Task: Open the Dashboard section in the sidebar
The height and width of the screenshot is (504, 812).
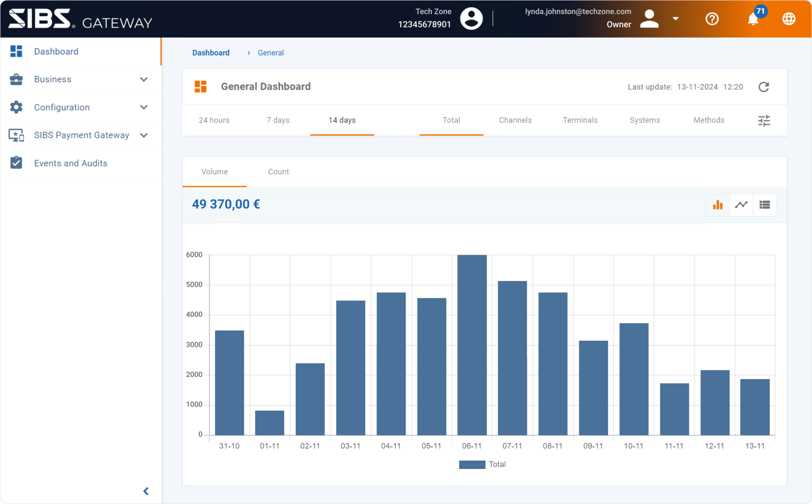Action: coord(56,51)
